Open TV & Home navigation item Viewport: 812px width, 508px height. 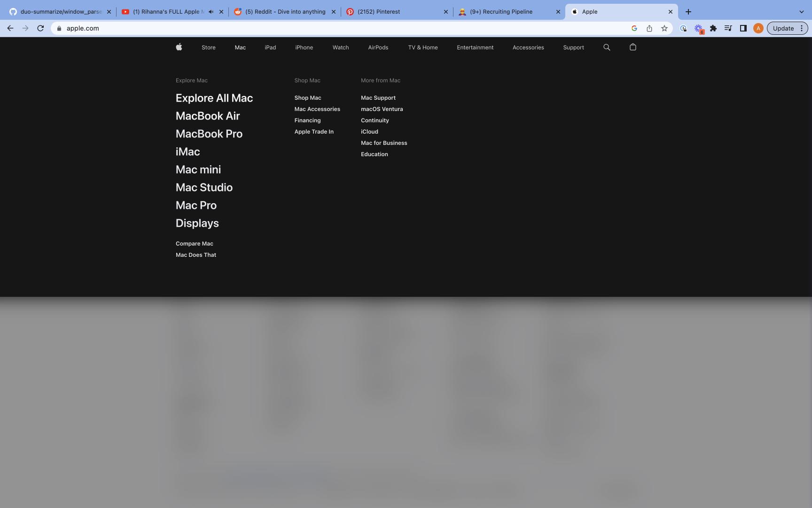click(423, 48)
